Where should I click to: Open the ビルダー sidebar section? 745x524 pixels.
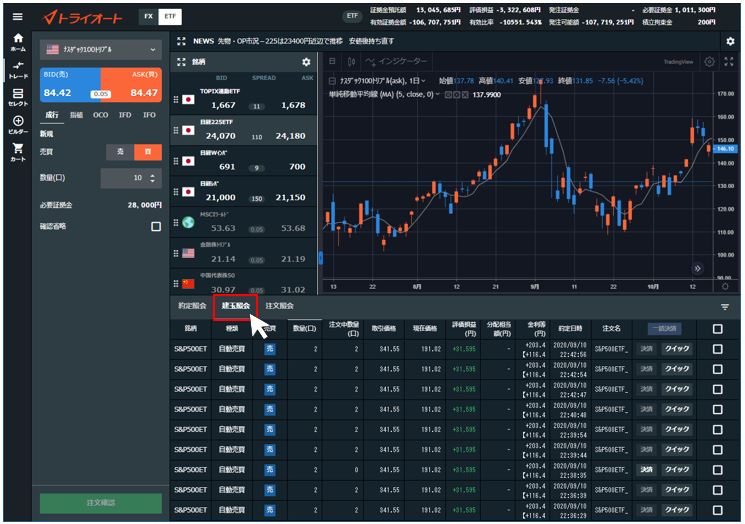(18, 125)
